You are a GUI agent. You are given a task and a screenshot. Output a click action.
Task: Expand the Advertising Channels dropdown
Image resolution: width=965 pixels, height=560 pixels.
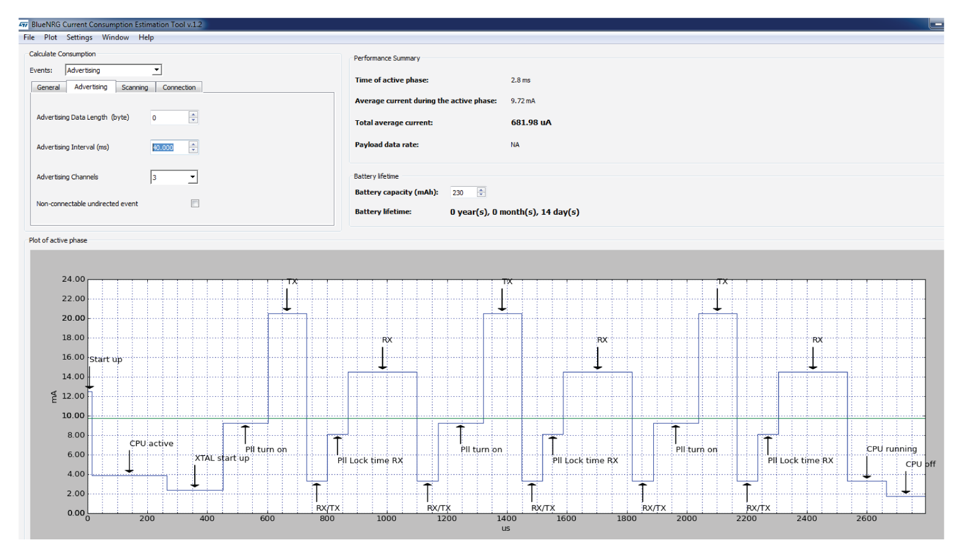click(x=193, y=177)
